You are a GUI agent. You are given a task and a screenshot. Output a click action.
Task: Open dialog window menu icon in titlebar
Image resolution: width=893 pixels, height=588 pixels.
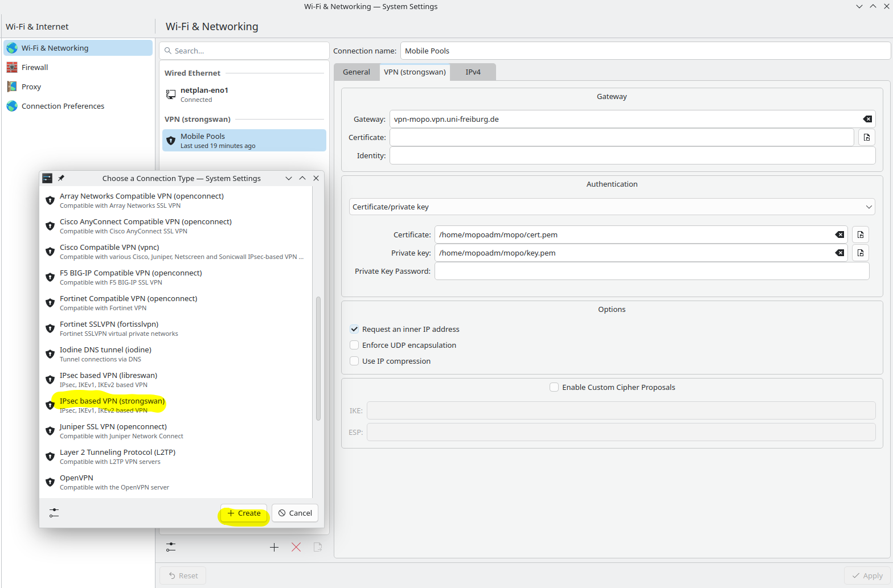pos(47,178)
